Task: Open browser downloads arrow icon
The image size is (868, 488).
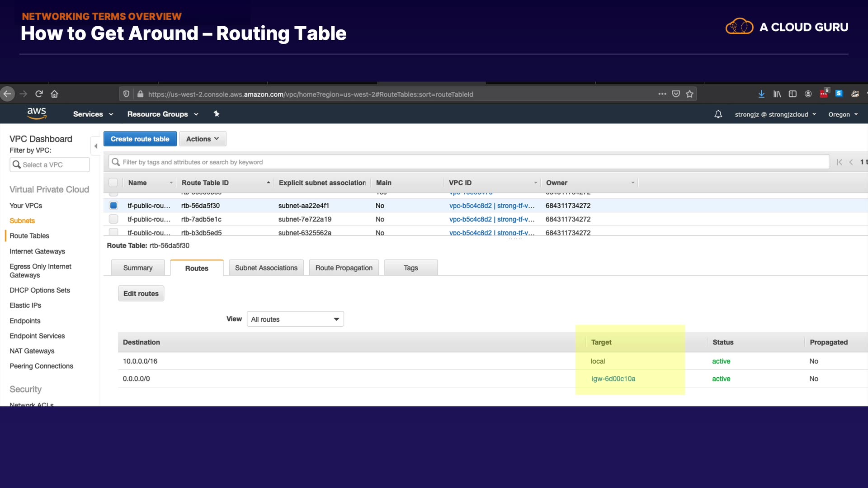Action: 761,94
